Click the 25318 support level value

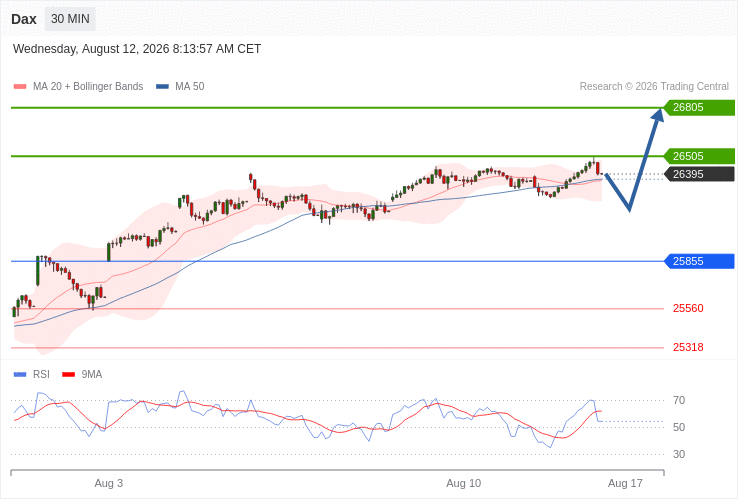pos(688,347)
